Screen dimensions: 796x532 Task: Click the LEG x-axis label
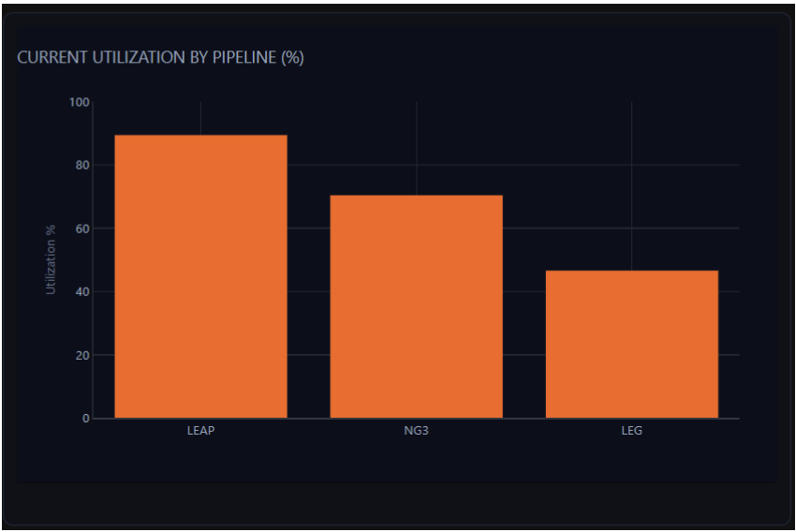coord(631,432)
